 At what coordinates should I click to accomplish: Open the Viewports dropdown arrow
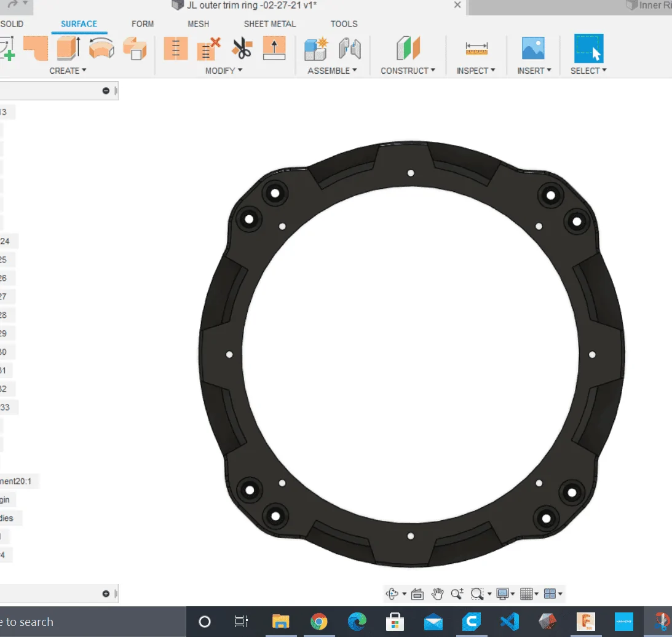tap(560, 594)
